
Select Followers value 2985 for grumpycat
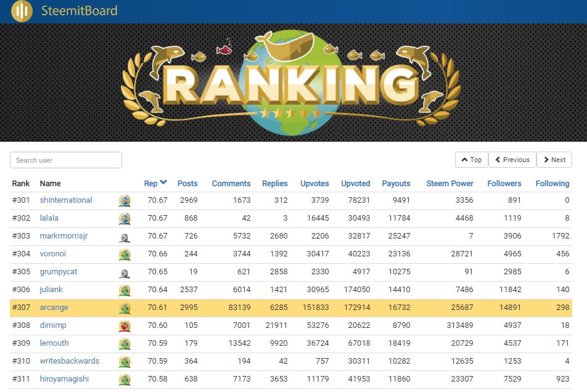[x=512, y=272]
